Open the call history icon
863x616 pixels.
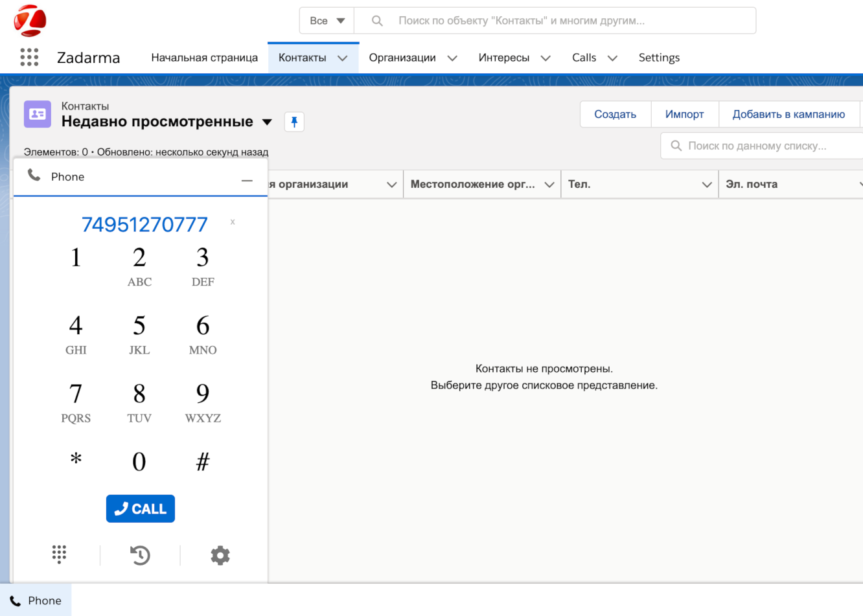pyautogui.click(x=139, y=555)
